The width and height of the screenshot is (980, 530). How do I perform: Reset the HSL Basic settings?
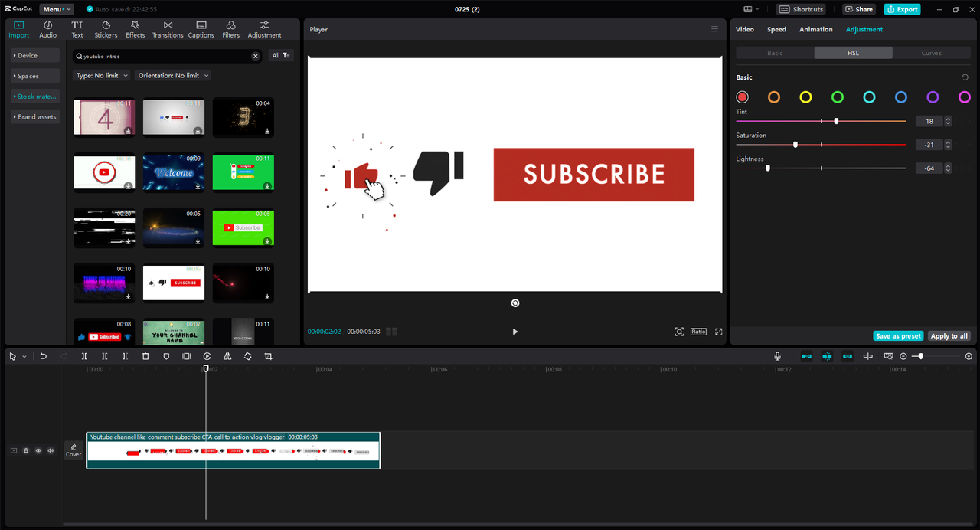965,77
